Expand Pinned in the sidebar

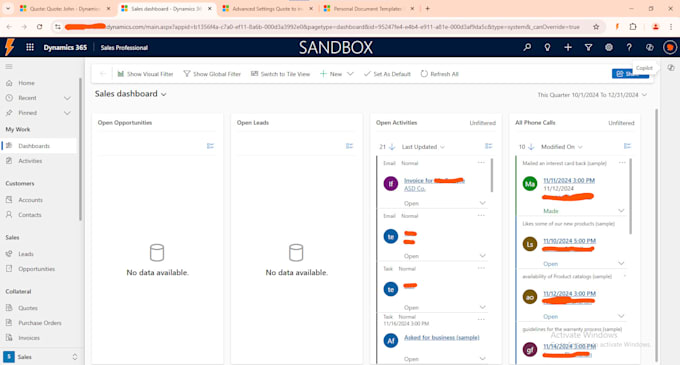67,113
